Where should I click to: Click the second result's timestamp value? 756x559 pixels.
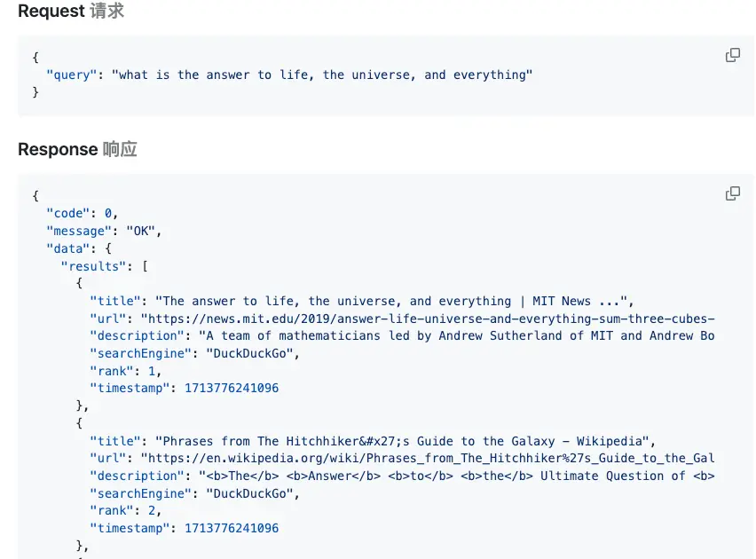coord(232,528)
